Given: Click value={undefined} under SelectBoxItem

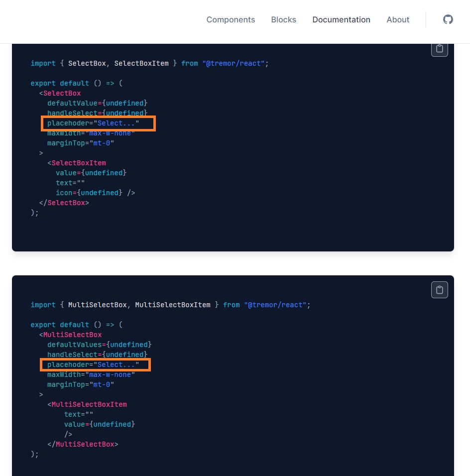Looking at the screenshot, I should point(91,173).
